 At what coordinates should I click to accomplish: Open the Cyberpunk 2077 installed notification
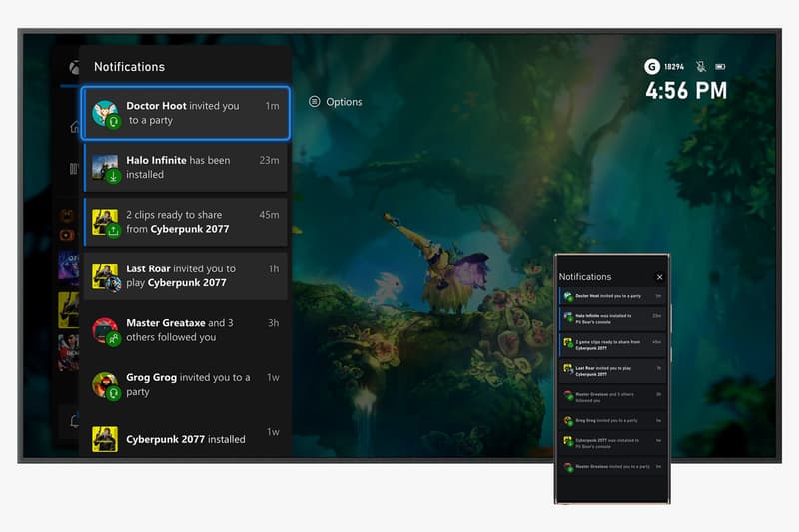tap(186, 439)
